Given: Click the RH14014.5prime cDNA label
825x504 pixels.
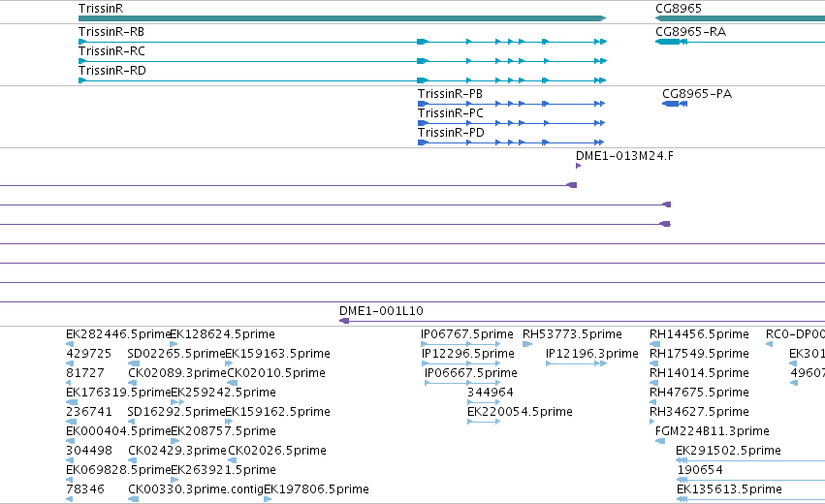Looking at the screenshot, I should pyautogui.click(x=699, y=373).
